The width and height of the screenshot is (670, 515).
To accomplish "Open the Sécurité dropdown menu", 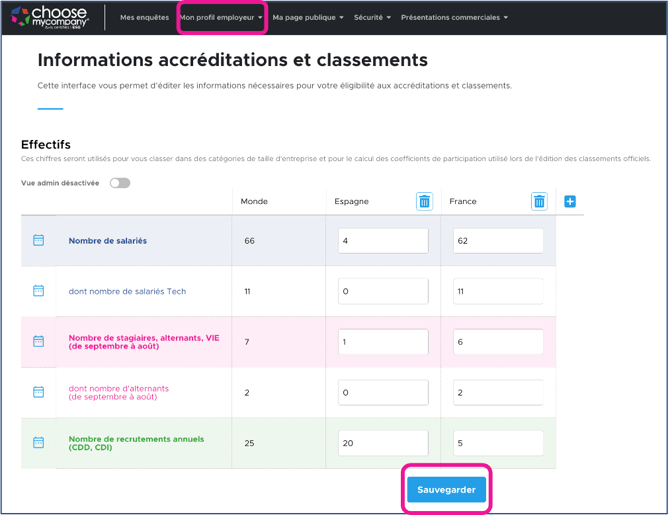I will 372,17.
